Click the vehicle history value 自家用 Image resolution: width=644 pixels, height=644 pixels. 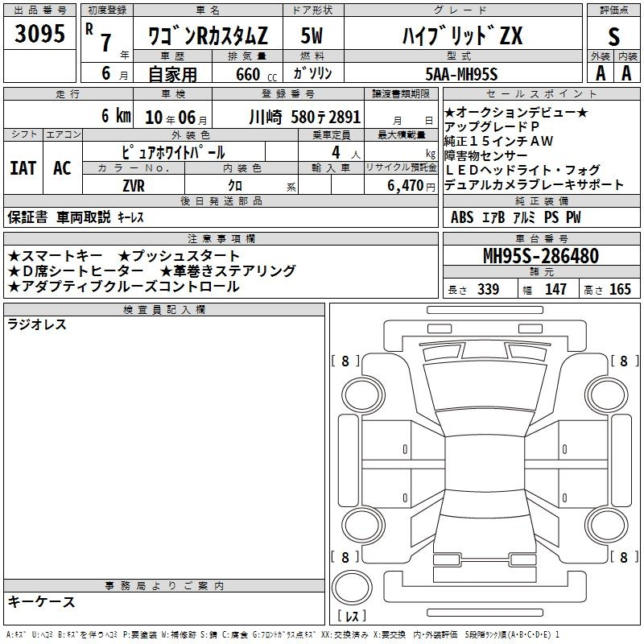172,74
